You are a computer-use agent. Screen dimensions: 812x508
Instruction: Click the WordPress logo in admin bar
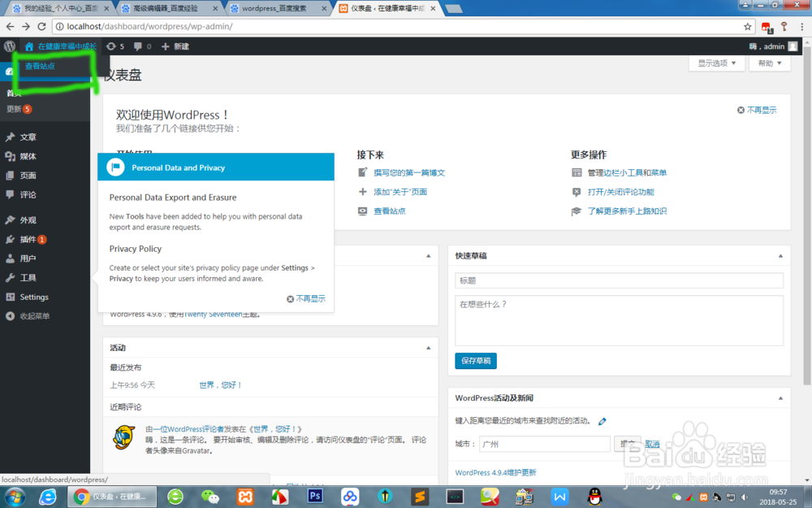(x=9, y=46)
